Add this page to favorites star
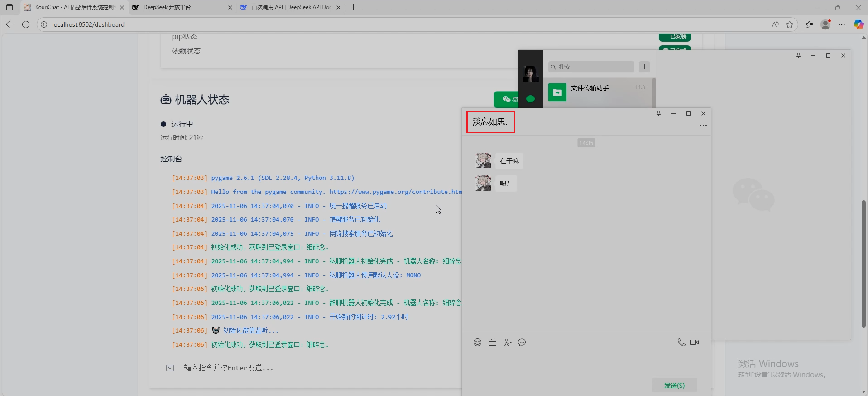 click(x=790, y=24)
